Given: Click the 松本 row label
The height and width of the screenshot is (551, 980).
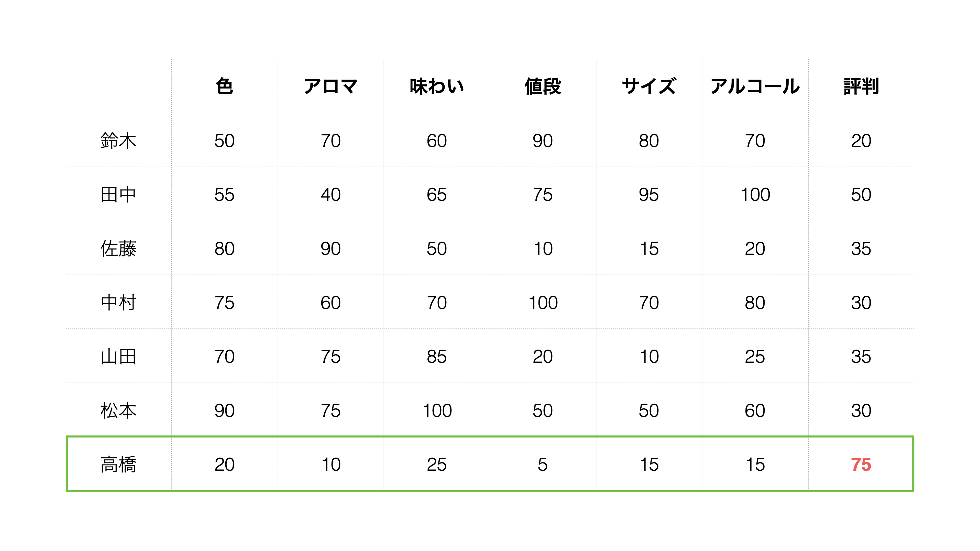Looking at the screenshot, I should pyautogui.click(x=118, y=410).
